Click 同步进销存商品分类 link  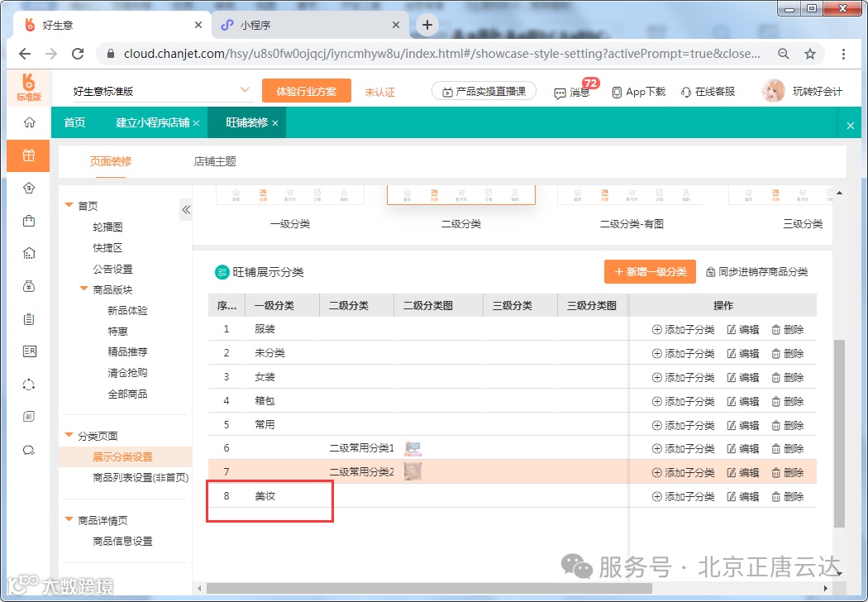click(x=756, y=272)
